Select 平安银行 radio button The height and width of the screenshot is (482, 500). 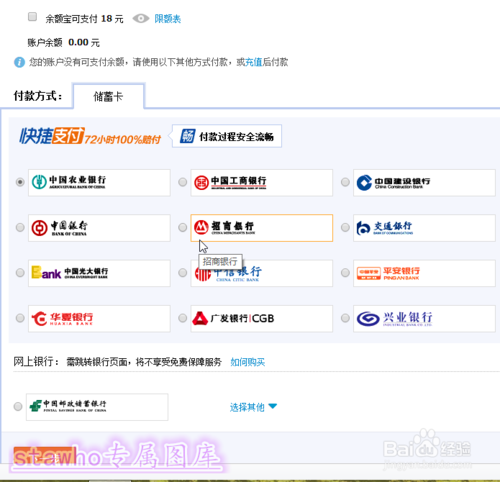click(345, 273)
